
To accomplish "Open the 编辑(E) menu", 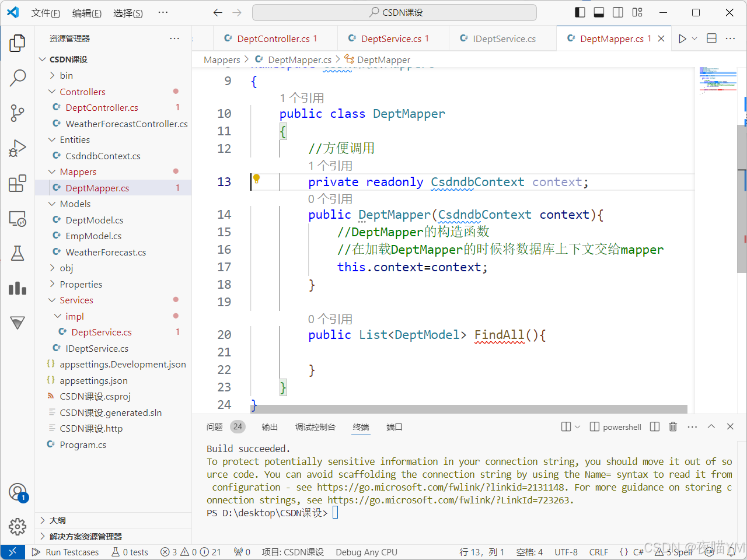I will click(87, 13).
